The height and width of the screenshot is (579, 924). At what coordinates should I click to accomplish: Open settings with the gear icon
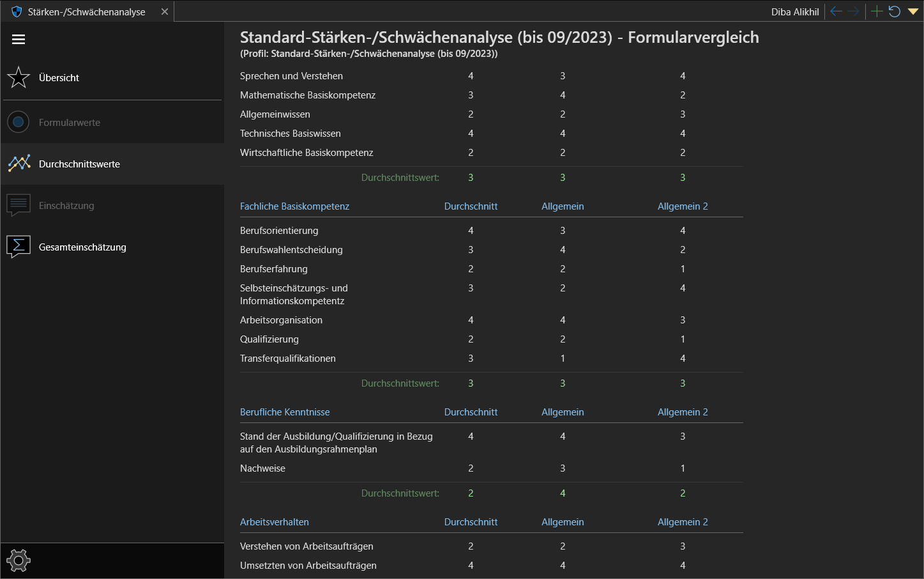pyautogui.click(x=19, y=560)
